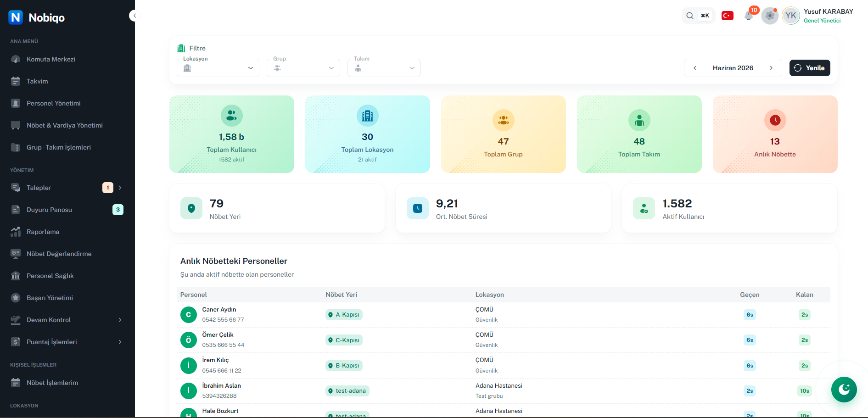Click the Personel column header

(x=194, y=295)
